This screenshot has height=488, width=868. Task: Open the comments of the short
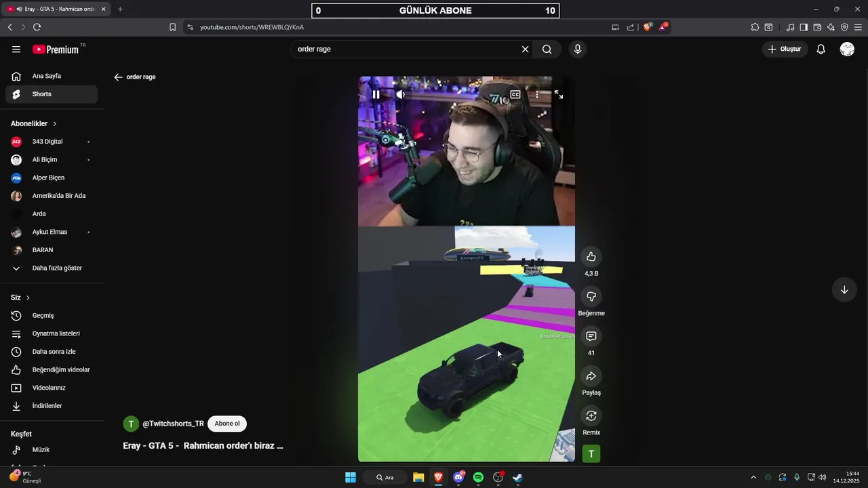coord(591,336)
